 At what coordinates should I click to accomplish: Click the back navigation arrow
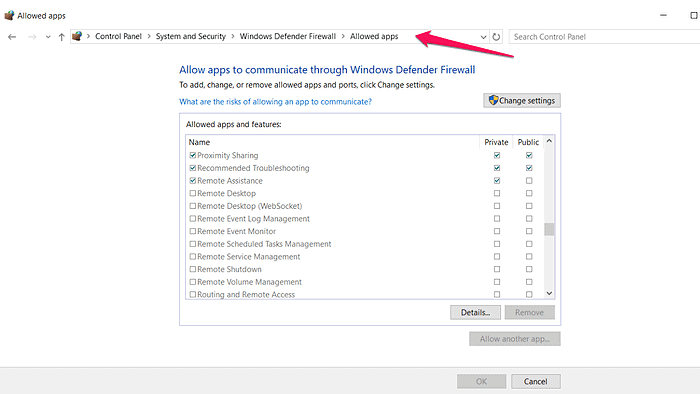coord(12,37)
